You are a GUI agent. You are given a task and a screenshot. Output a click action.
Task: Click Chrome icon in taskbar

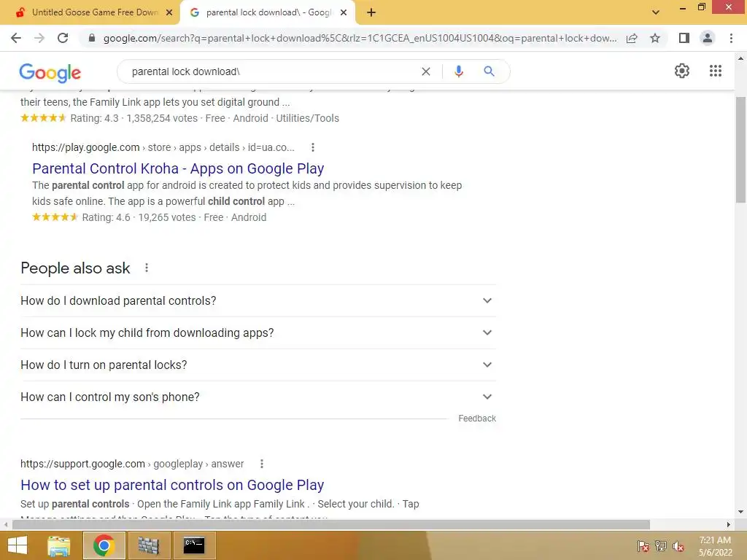click(104, 545)
